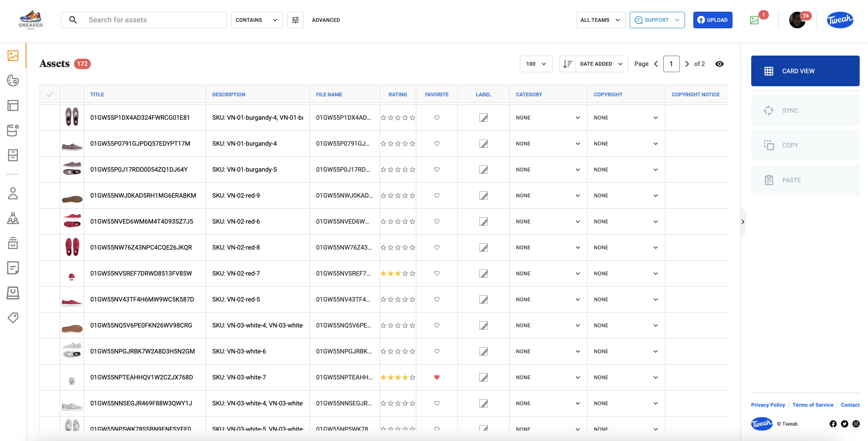Screen dimensions: 868x441
Task: Edit label of VN-02-red-9 asset
Action: pyautogui.click(x=483, y=196)
